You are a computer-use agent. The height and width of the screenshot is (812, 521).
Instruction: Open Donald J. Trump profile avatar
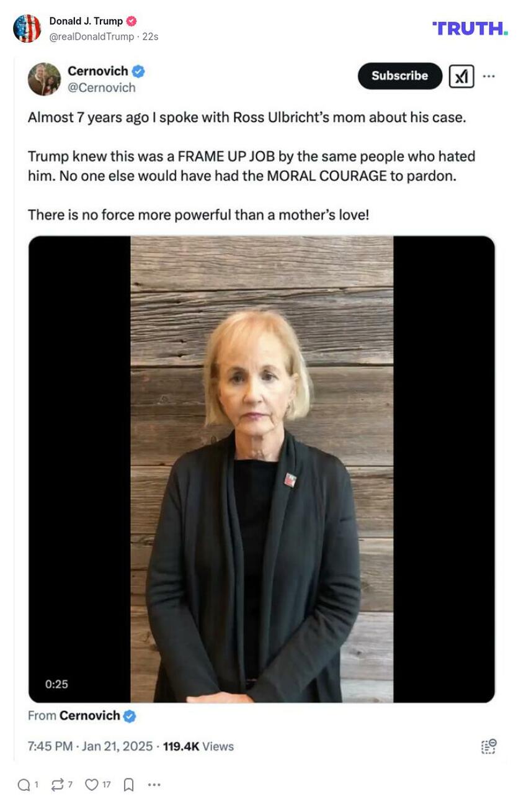coord(27,29)
